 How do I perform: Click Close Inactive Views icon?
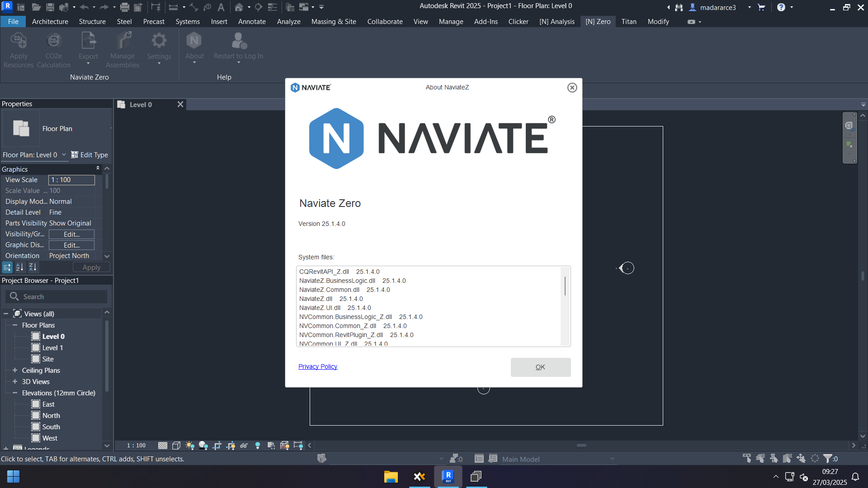(x=290, y=7)
